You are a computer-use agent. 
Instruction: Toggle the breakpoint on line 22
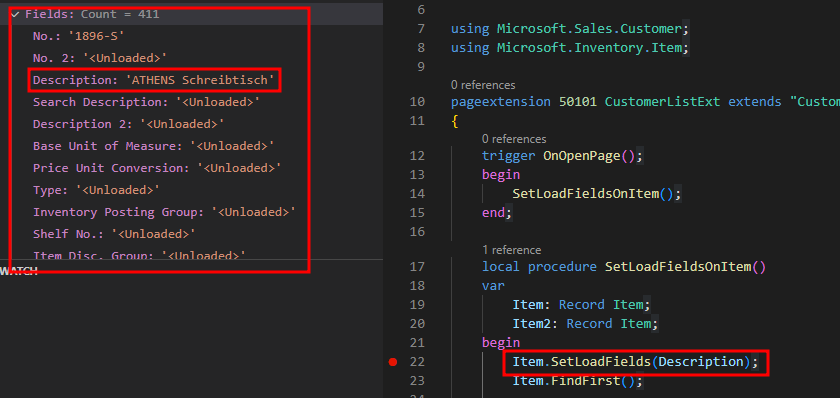[393, 362]
